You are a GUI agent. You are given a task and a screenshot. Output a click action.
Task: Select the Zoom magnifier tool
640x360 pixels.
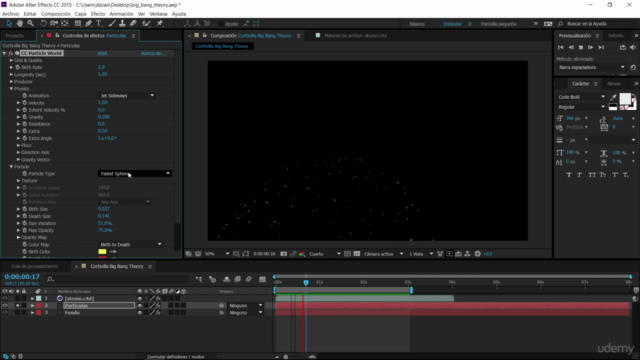(x=30, y=24)
